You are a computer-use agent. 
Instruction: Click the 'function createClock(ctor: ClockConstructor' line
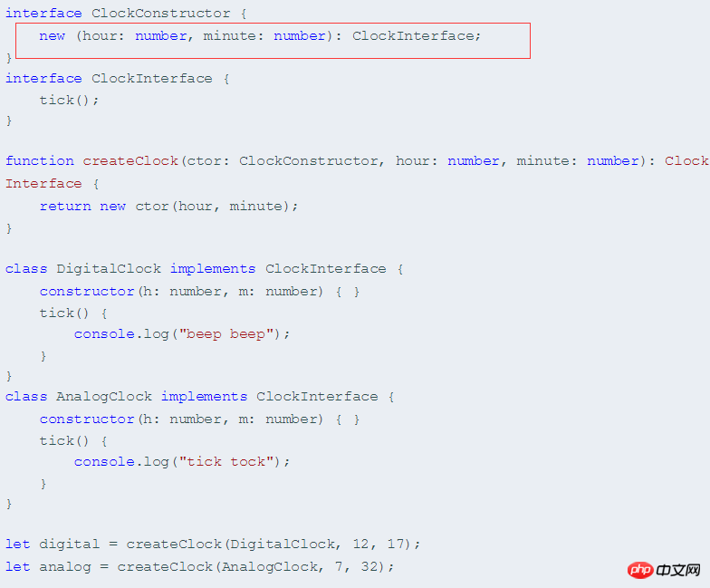(357, 161)
